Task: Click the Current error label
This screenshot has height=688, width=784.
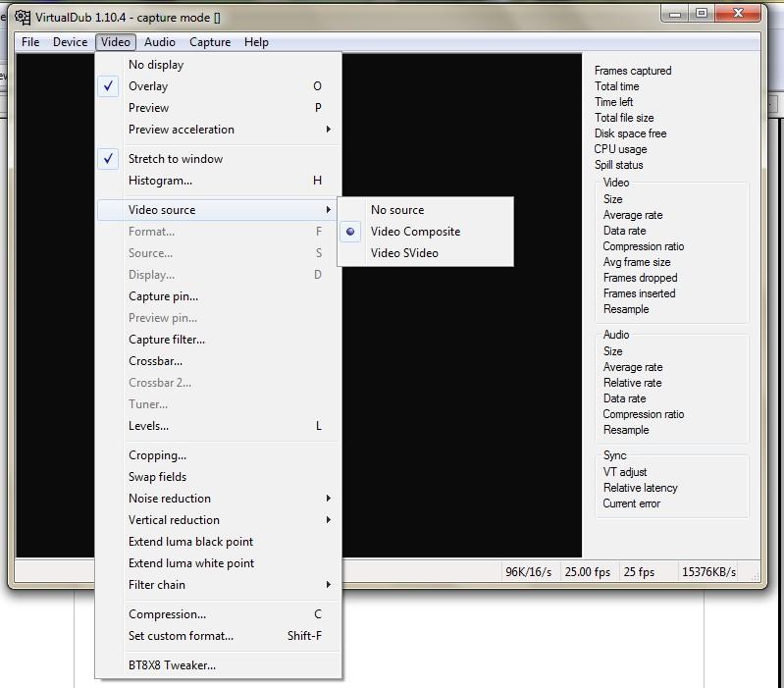Action: pyautogui.click(x=631, y=503)
